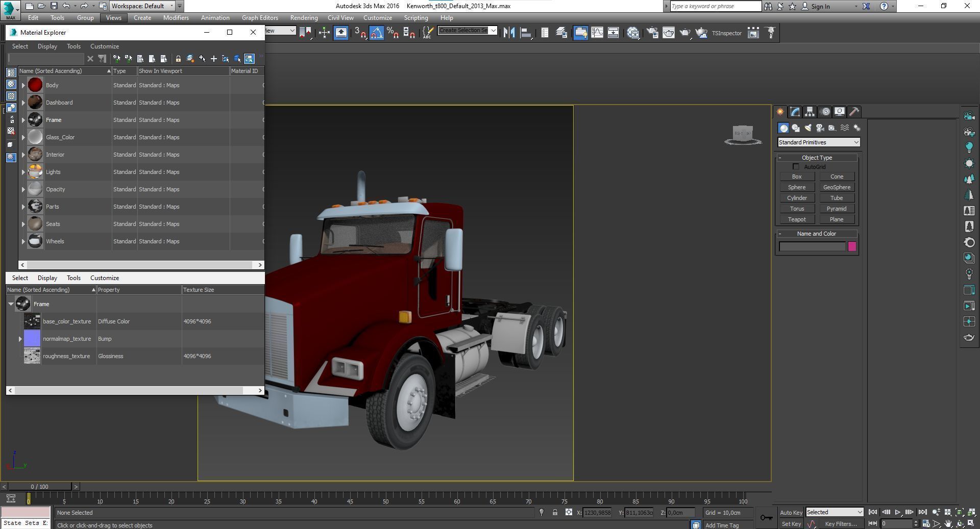The height and width of the screenshot is (529, 980).
Task: Toggle the AutoGrid checkbox
Action: click(796, 167)
